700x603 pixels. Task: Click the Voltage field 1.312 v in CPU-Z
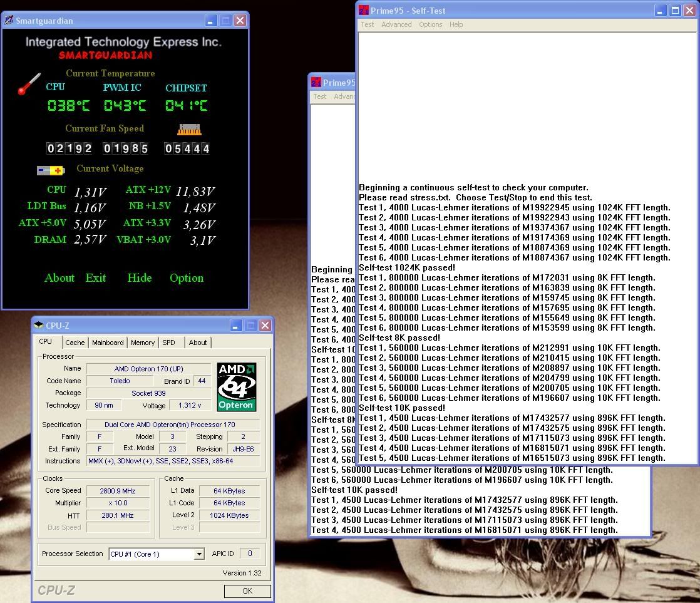tap(190, 405)
